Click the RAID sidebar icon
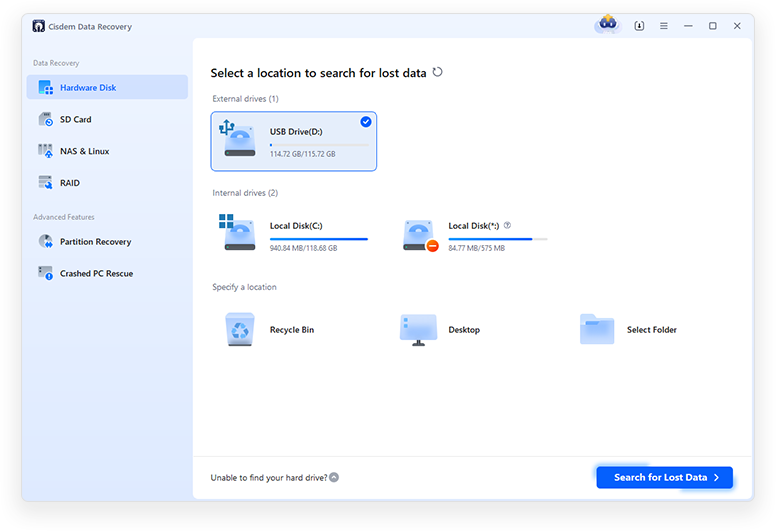Screen dimensions: 776x531 tap(46, 183)
